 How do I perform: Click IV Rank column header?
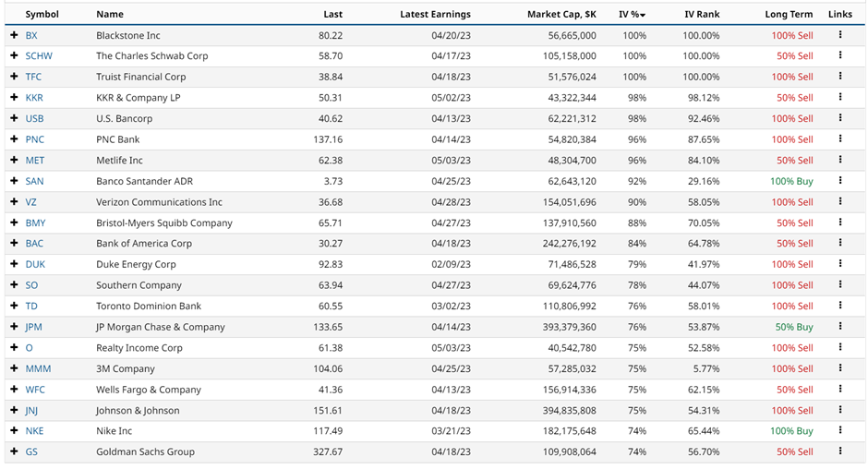click(x=702, y=14)
